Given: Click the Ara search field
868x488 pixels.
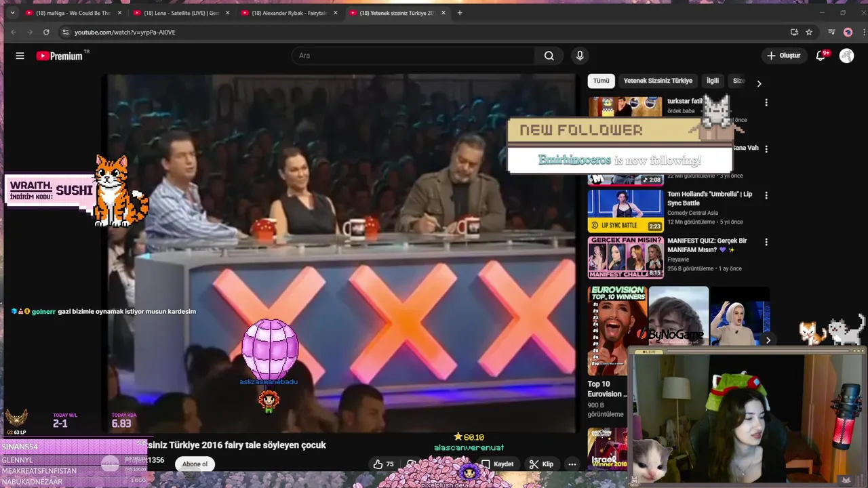Looking at the screenshot, I should tap(414, 56).
